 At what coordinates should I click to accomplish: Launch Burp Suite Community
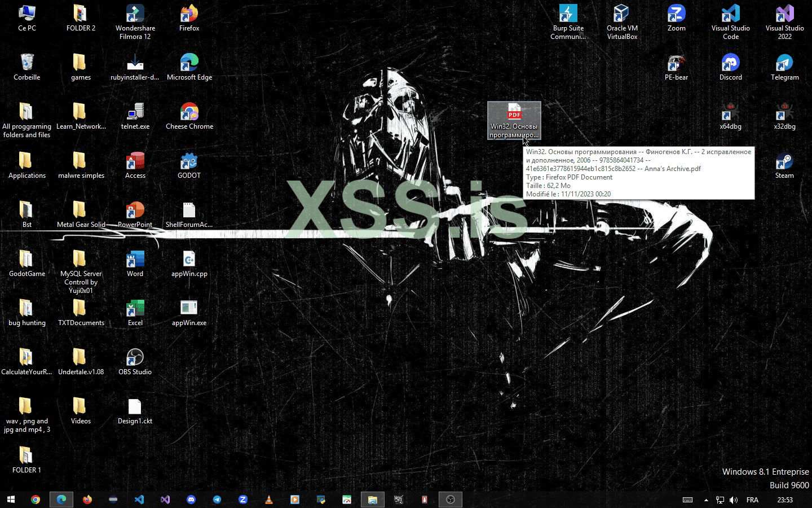point(568,19)
